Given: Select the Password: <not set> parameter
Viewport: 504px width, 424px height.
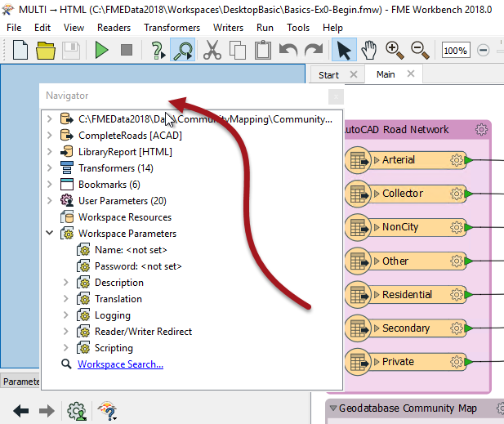Looking at the screenshot, I should 138,266.
